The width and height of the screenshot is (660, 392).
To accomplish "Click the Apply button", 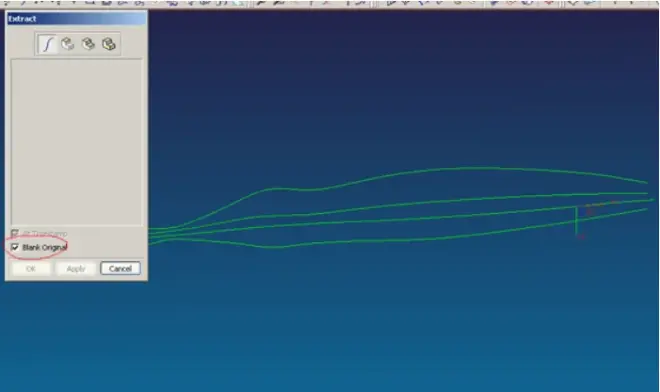I will pos(76,269).
